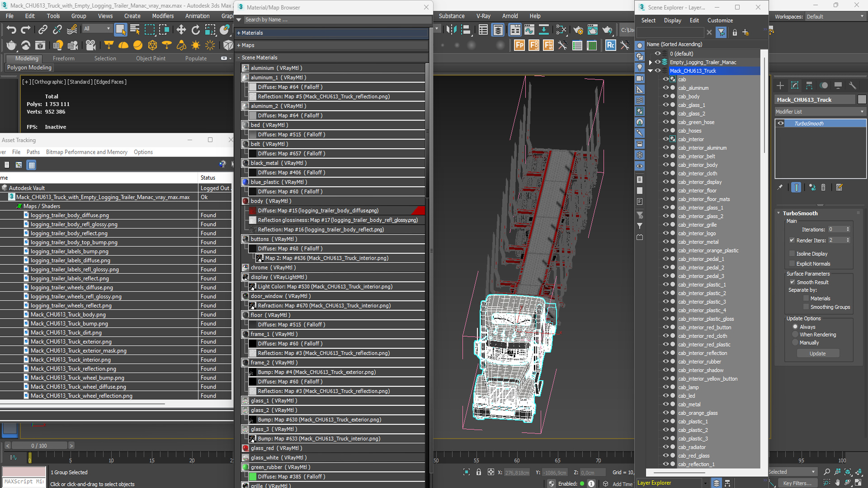Collapse the Mack_CHU613_Truck layer tree
The image size is (868, 488).
[650, 71]
